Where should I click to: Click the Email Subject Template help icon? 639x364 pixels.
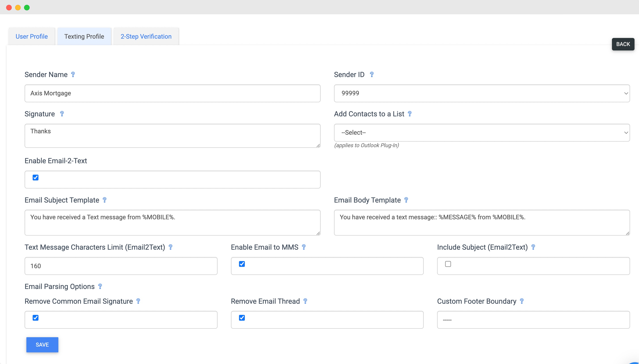pos(105,200)
